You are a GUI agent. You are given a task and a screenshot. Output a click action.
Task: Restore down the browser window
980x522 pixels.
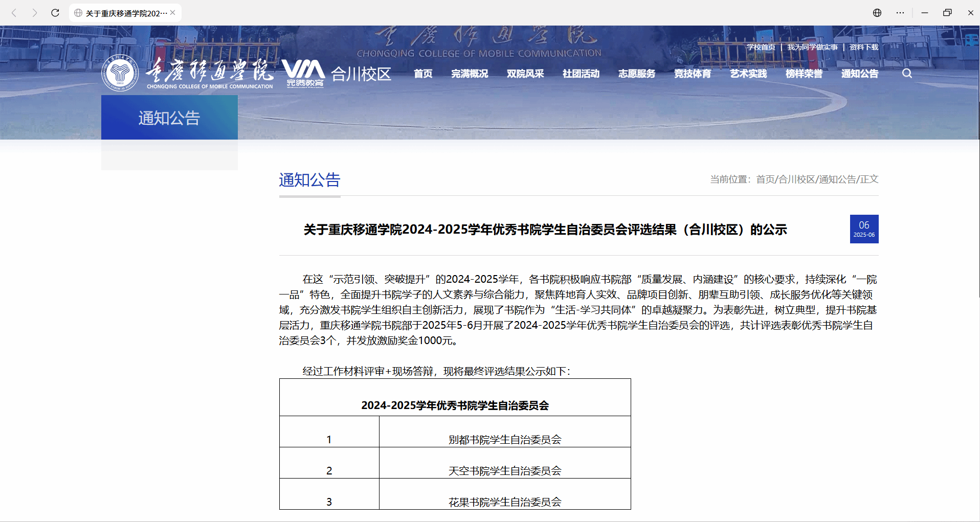[x=947, y=13]
